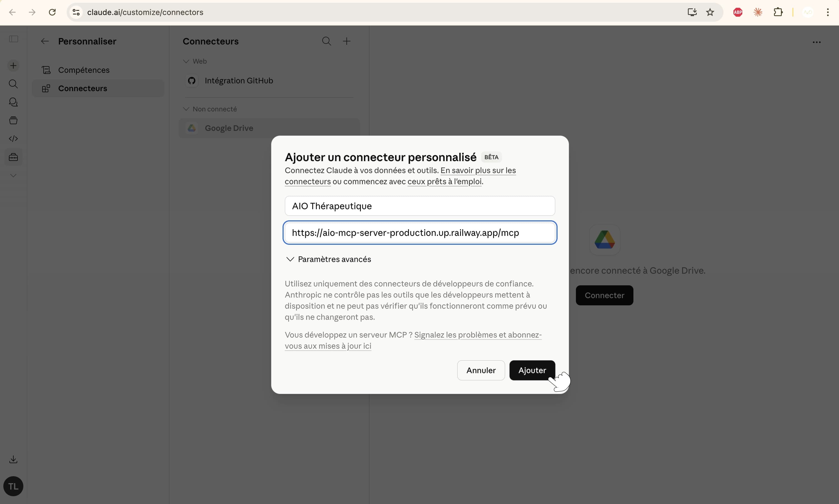Open the ABP Adblock extension icon
The image size is (839, 504).
[738, 12]
